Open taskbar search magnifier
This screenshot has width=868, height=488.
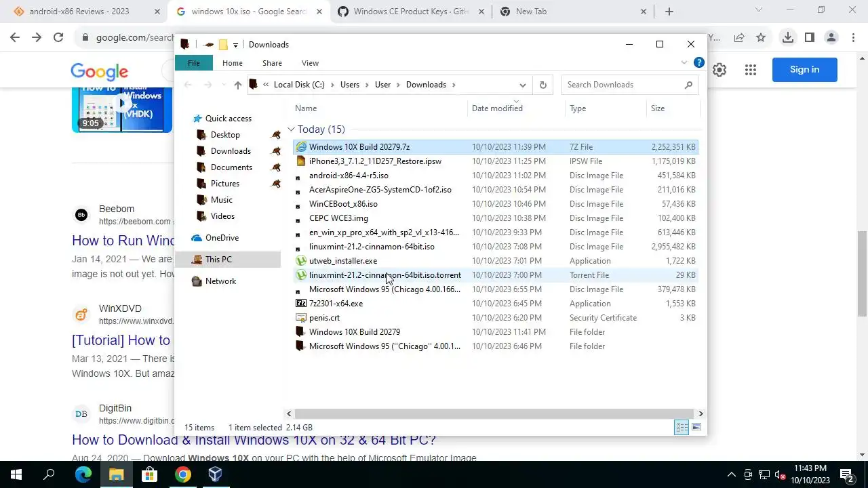(49, 474)
